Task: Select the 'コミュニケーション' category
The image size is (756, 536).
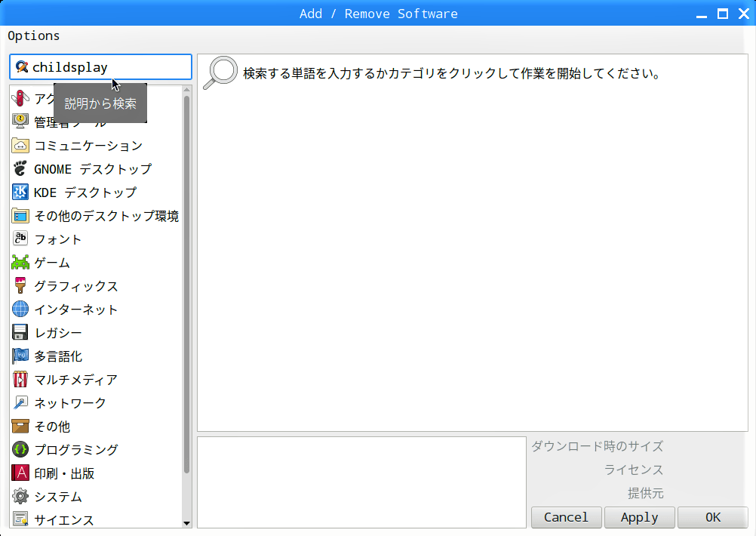Action: click(97, 145)
